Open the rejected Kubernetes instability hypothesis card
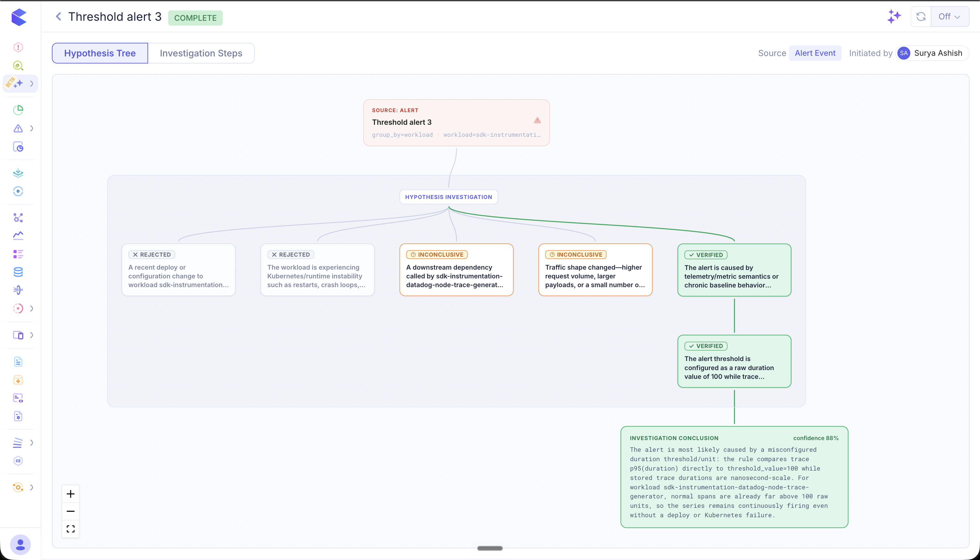This screenshot has height=560, width=980. [317, 270]
